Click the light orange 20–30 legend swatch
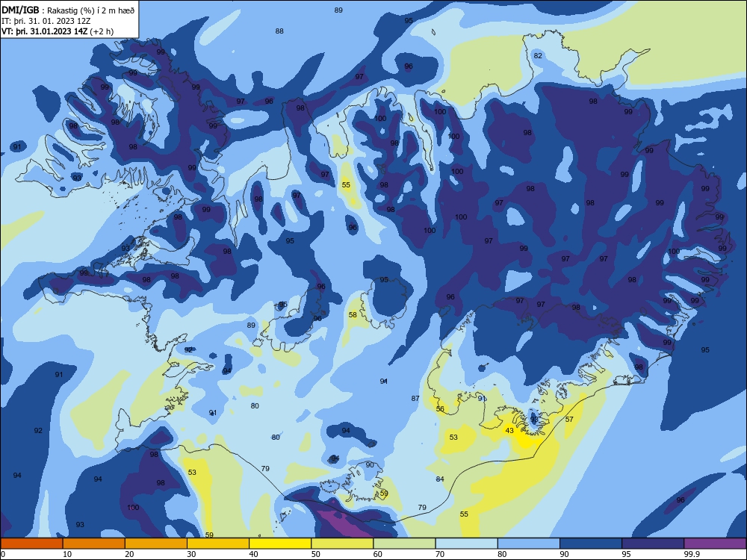The image size is (747, 560). pyautogui.click(x=156, y=544)
